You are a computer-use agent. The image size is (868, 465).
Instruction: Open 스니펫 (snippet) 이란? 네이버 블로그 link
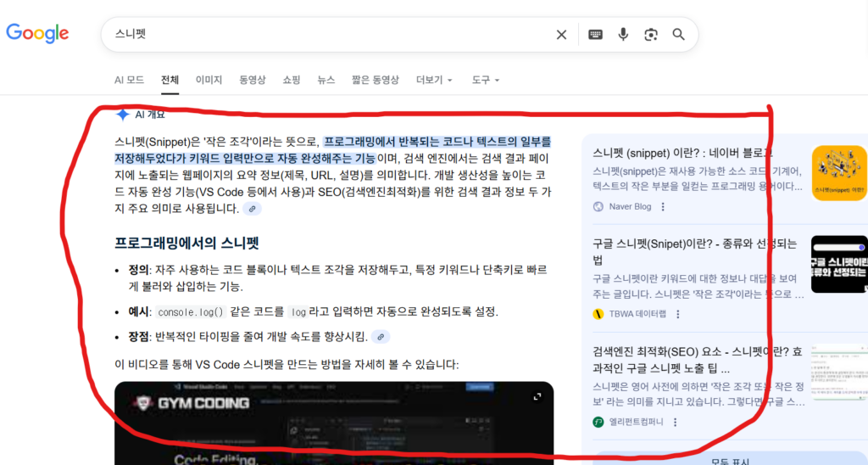coord(682,153)
